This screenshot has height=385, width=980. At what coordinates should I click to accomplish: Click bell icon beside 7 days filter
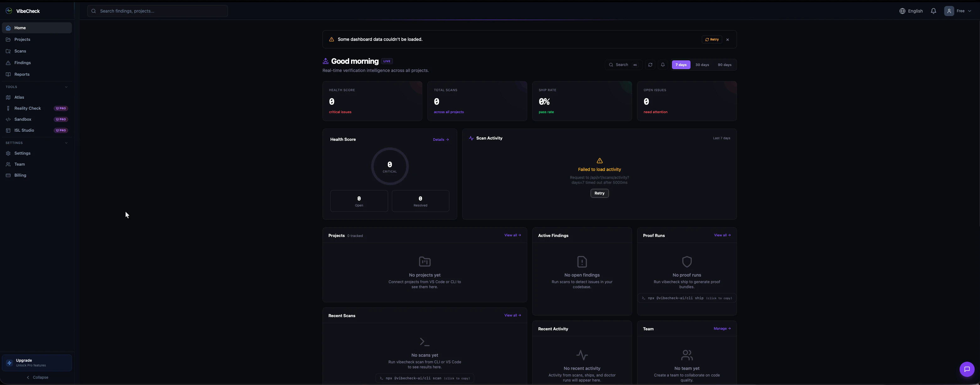click(663, 65)
